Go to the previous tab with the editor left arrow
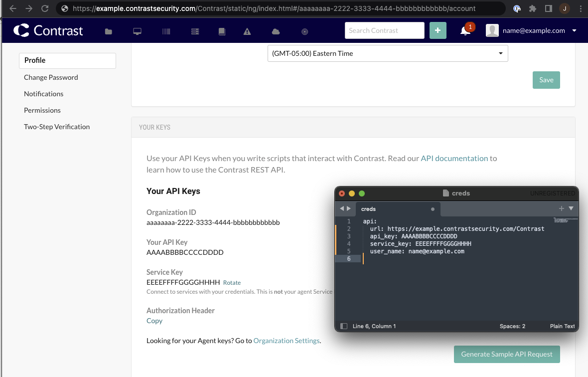588x377 pixels. pyautogui.click(x=342, y=208)
